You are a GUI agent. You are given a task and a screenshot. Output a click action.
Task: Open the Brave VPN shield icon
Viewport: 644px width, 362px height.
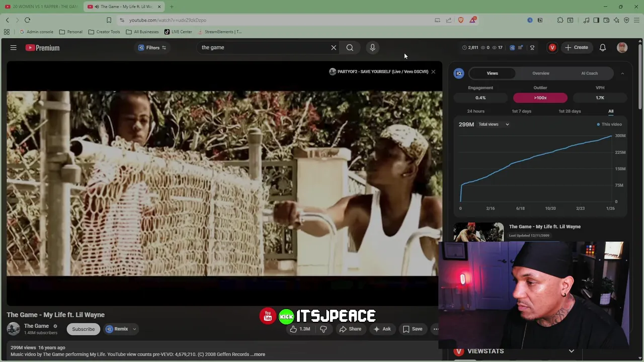(626, 20)
